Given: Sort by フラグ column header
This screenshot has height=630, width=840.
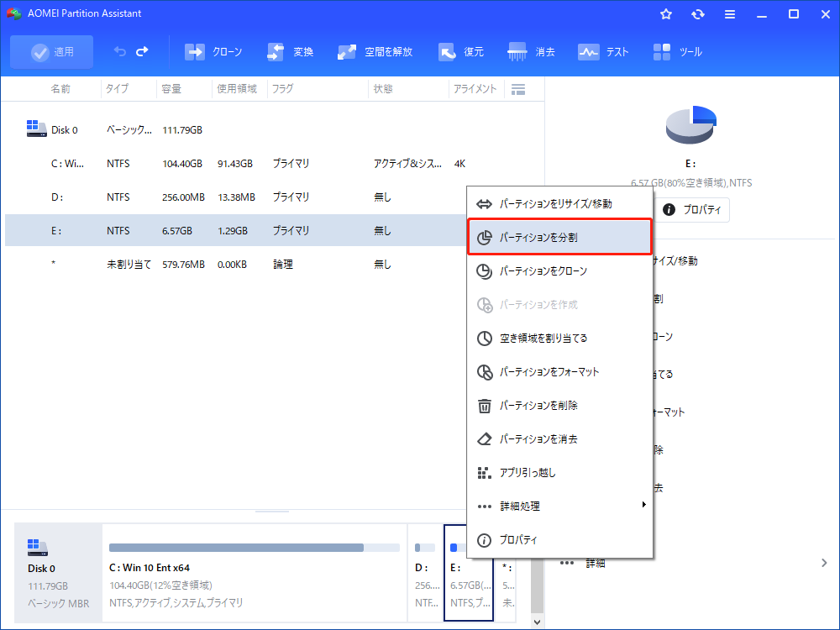Looking at the screenshot, I should coord(282,89).
